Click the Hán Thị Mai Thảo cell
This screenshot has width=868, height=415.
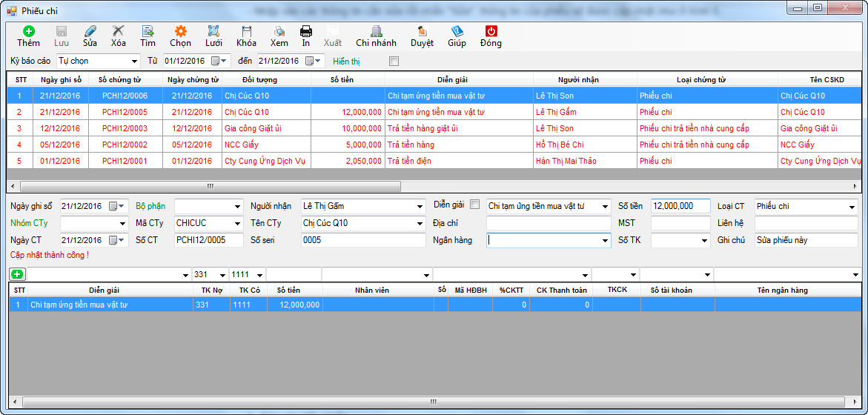(x=585, y=161)
